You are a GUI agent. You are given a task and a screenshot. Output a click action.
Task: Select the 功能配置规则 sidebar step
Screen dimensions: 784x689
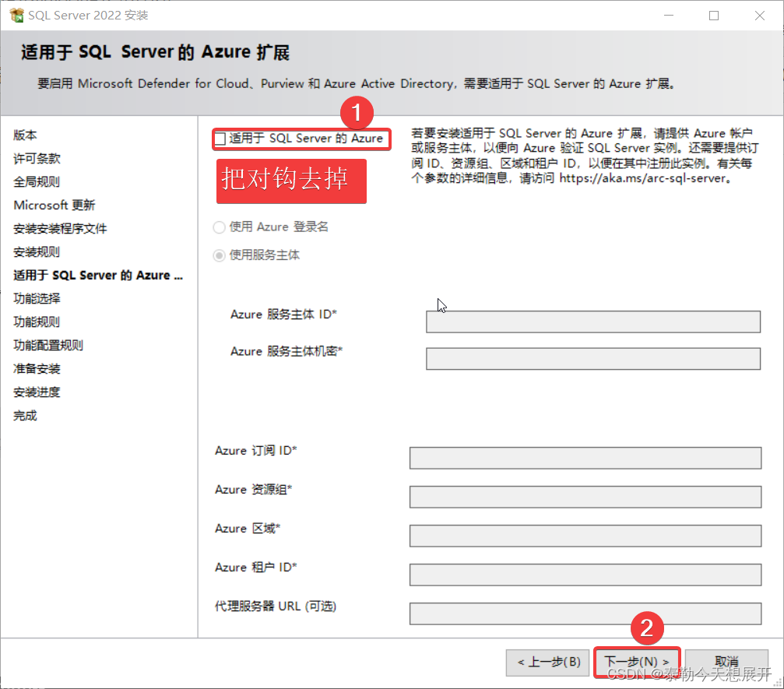tap(48, 346)
